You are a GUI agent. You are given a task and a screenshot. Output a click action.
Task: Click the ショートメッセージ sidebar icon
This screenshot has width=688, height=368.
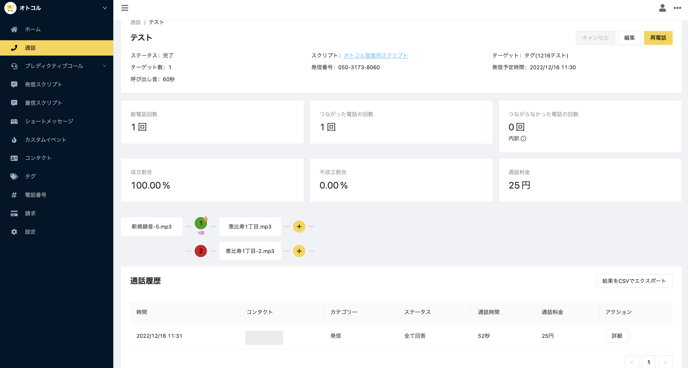click(x=14, y=121)
